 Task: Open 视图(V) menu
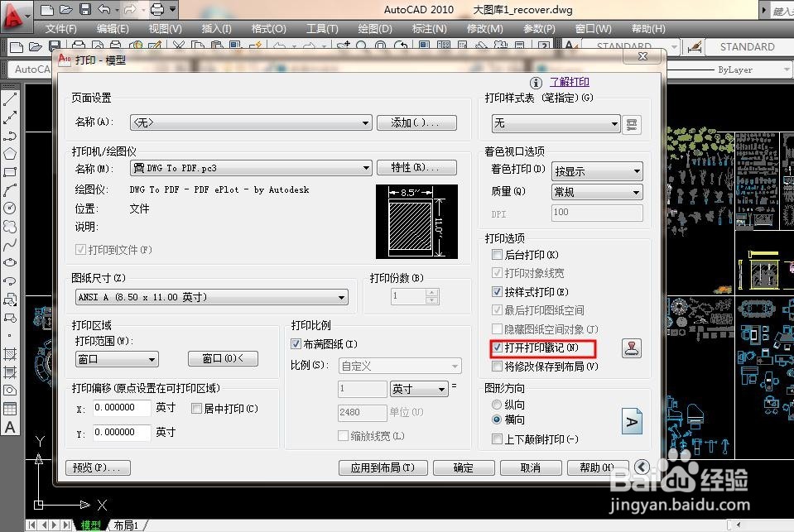click(x=166, y=29)
